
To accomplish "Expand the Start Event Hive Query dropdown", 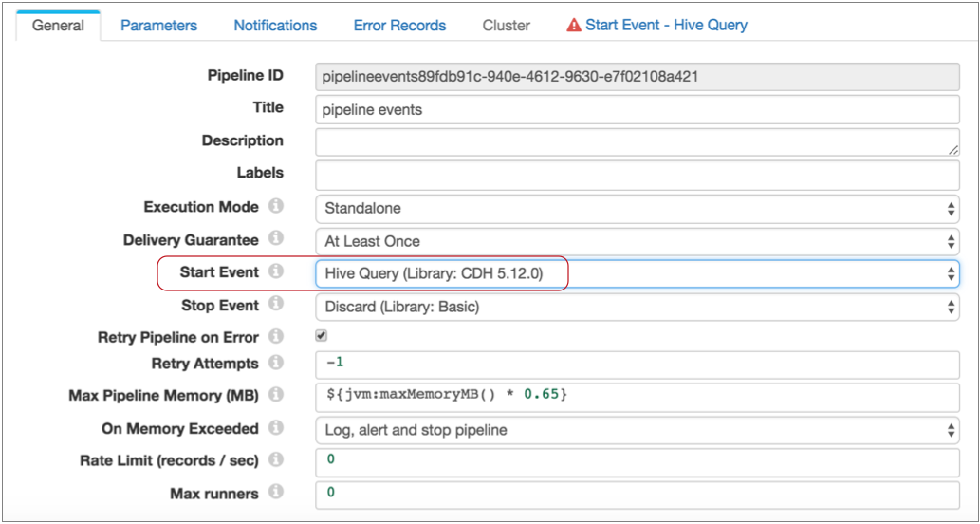I will [x=637, y=274].
